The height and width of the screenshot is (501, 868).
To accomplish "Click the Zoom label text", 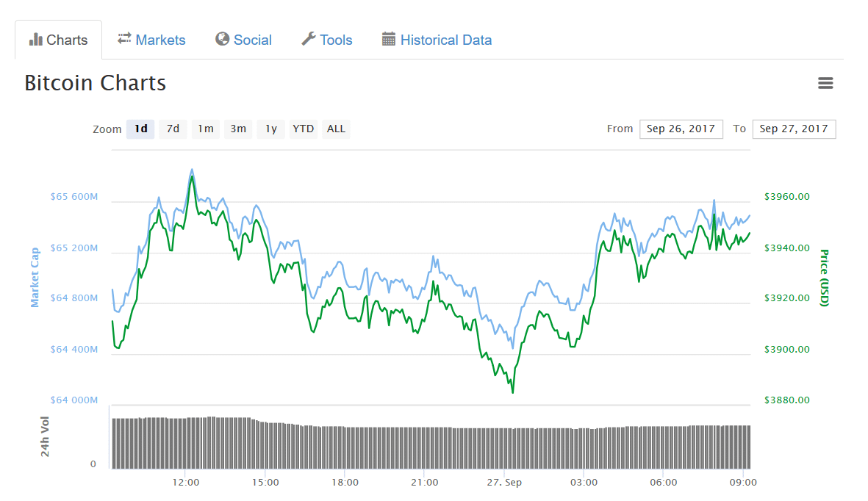I will [x=107, y=129].
